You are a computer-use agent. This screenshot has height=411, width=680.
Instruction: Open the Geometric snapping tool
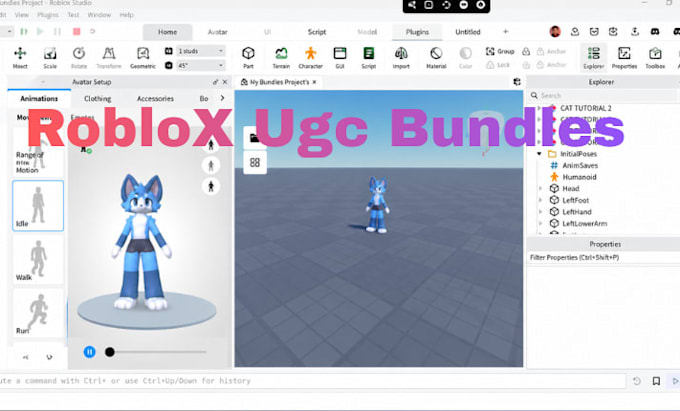(143, 58)
